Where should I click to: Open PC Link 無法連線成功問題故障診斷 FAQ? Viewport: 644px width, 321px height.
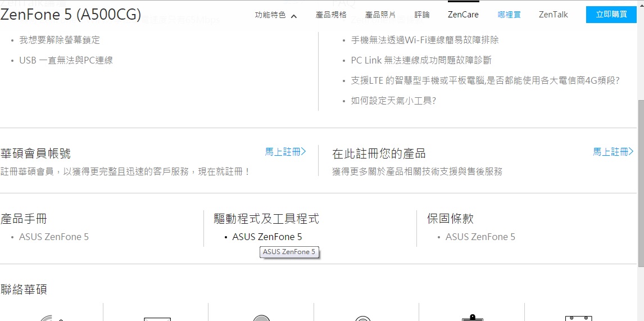[x=421, y=60]
